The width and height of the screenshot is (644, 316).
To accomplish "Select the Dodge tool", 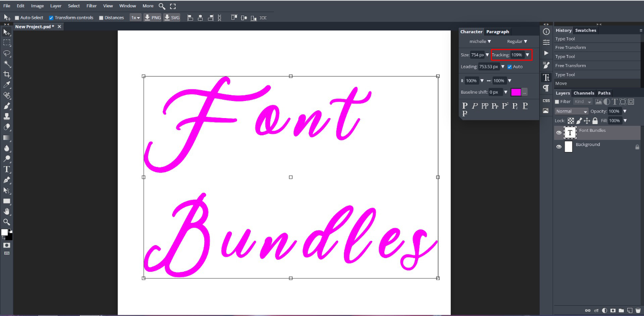I will pos(7,159).
